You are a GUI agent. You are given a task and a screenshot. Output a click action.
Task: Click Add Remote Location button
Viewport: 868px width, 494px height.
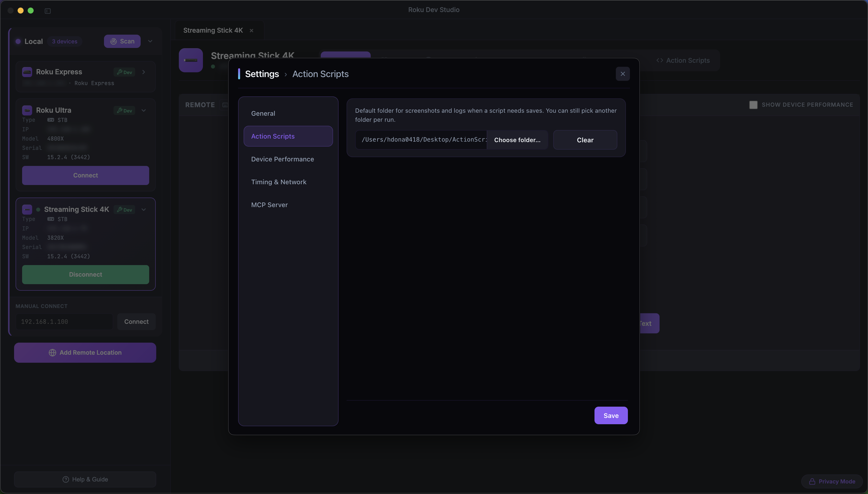point(85,352)
